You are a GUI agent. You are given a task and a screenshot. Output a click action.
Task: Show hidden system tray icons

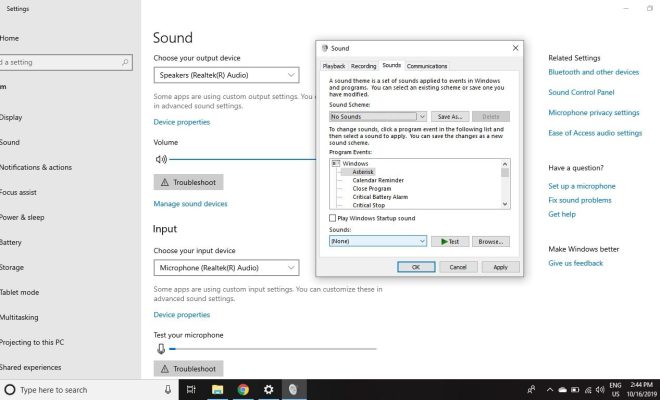[x=550, y=389]
